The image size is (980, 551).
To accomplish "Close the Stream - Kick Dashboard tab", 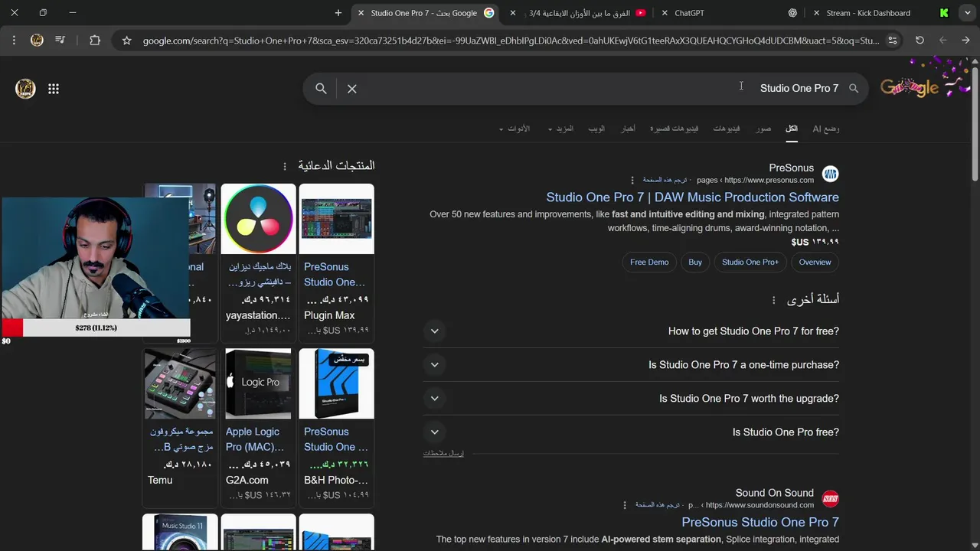I will pyautogui.click(x=816, y=13).
